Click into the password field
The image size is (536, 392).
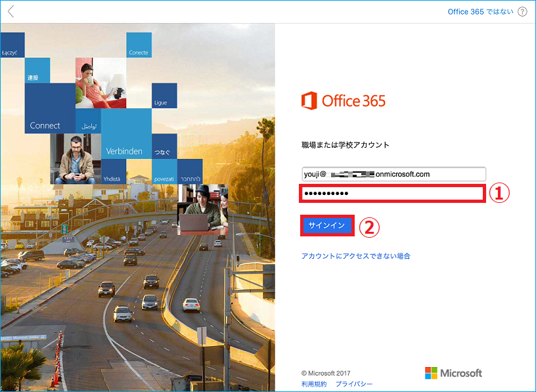click(393, 194)
